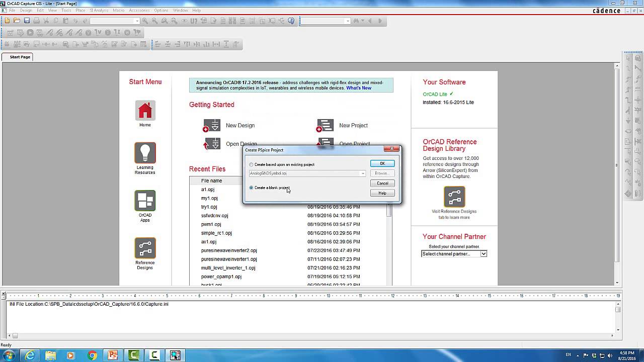Click the Print toolbar icon

click(36, 21)
